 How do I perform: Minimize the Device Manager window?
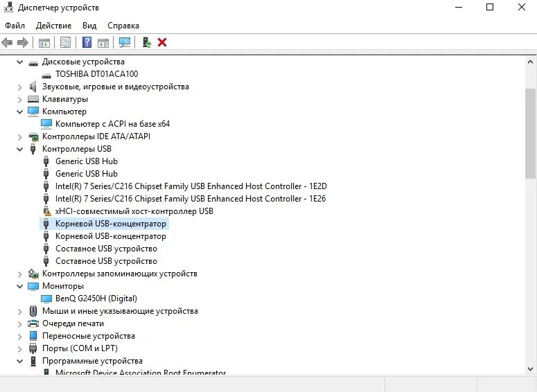(459, 7)
